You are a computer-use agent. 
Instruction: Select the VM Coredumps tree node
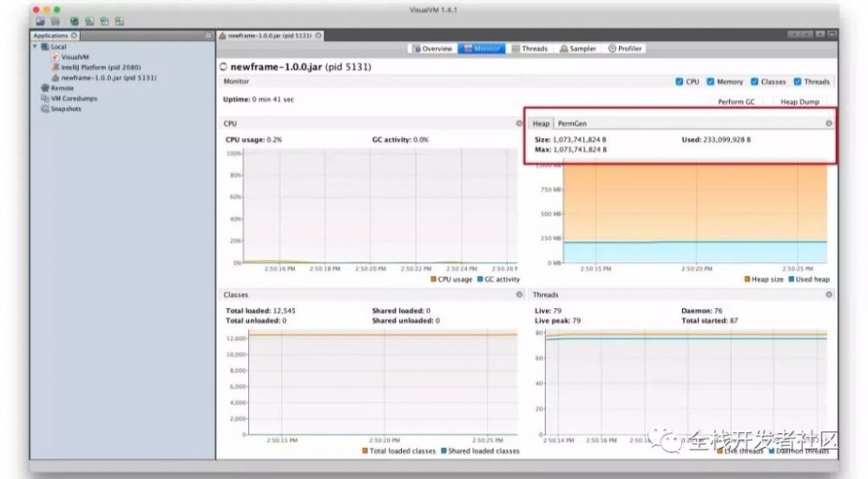tap(74, 98)
